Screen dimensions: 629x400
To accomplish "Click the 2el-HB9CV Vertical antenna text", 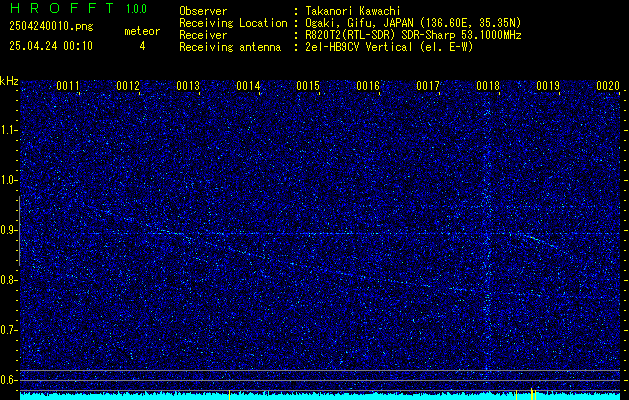I will coord(389,47).
